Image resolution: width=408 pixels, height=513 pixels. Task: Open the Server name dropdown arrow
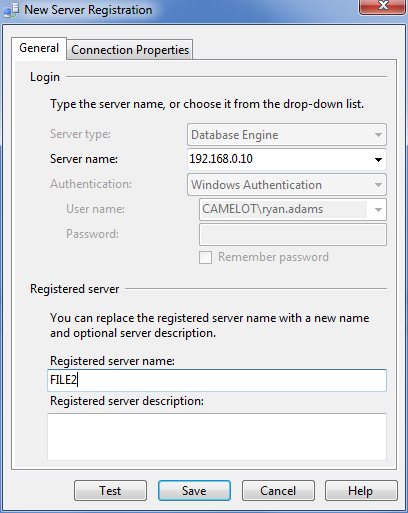pyautogui.click(x=378, y=160)
